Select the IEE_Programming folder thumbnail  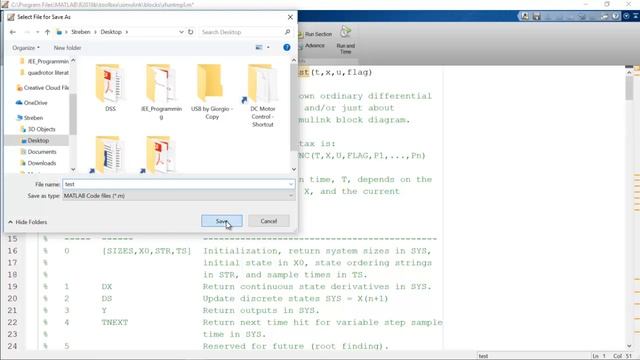click(161, 91)
